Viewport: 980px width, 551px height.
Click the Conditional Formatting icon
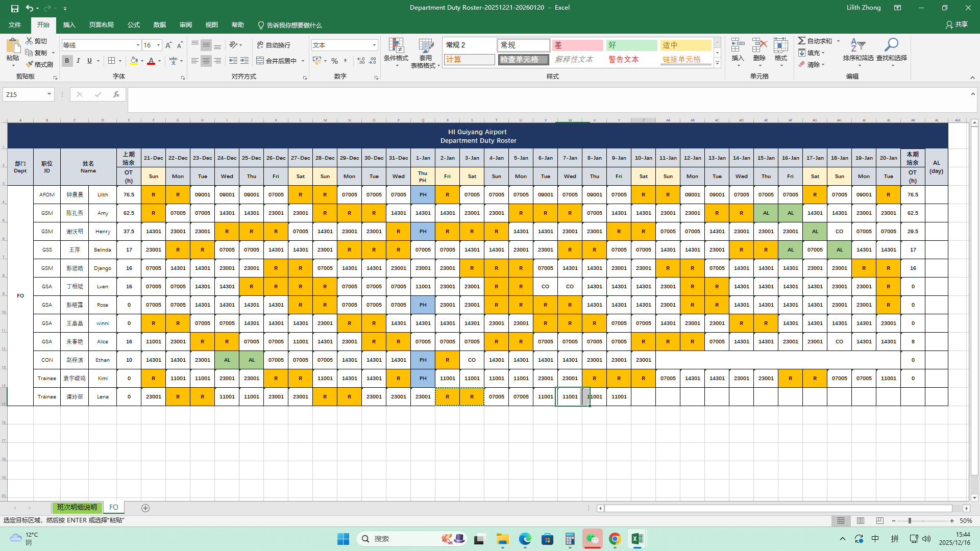(396, 46)
